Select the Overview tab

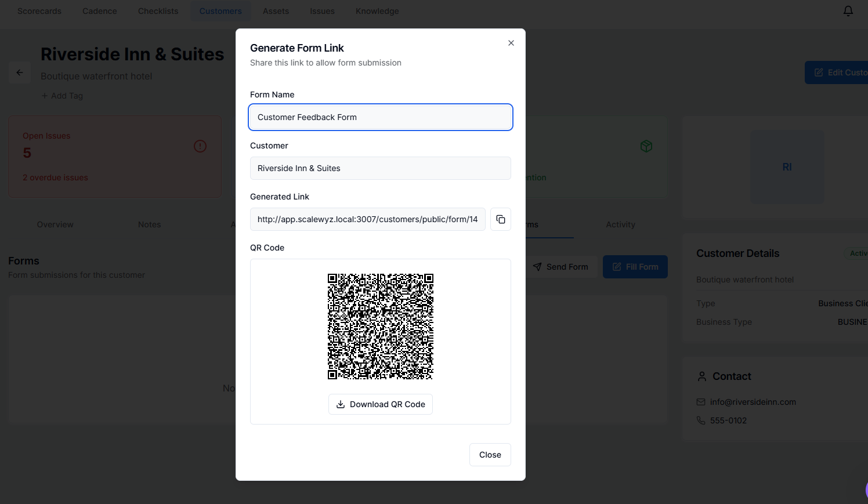pyautogui.click(x=55, y=224)
